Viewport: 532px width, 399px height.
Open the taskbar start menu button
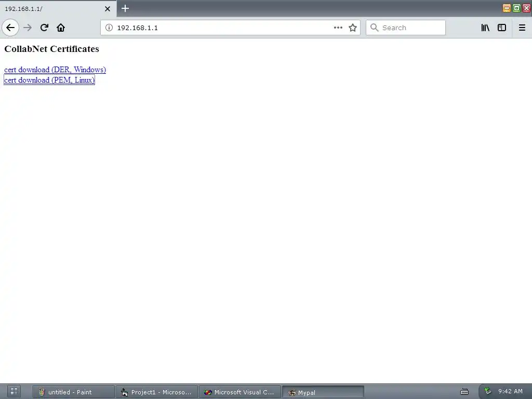coord(14,391)
